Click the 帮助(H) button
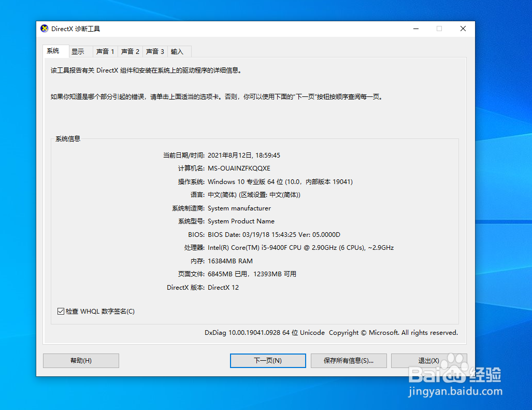Image resolution: width=532 pixels, height=410 pixels. click(x=81, y=360)
